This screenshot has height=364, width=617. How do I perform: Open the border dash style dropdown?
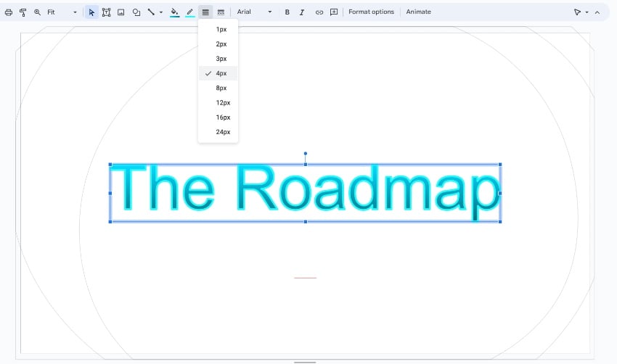[221, 12]
